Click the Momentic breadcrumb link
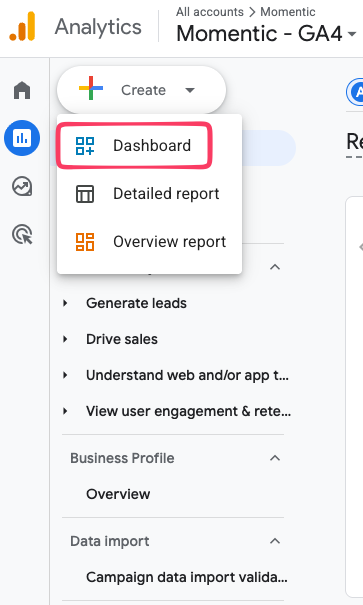Screen dimensions: 363x605 tap(288, 12)
